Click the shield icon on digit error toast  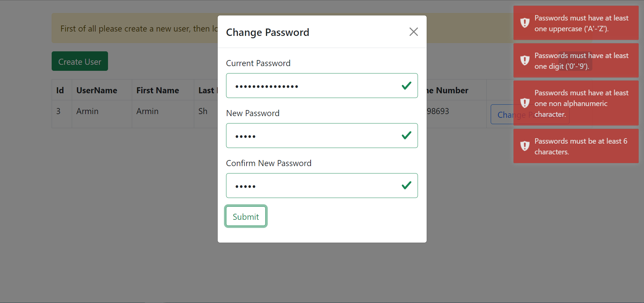coord(525,60)
